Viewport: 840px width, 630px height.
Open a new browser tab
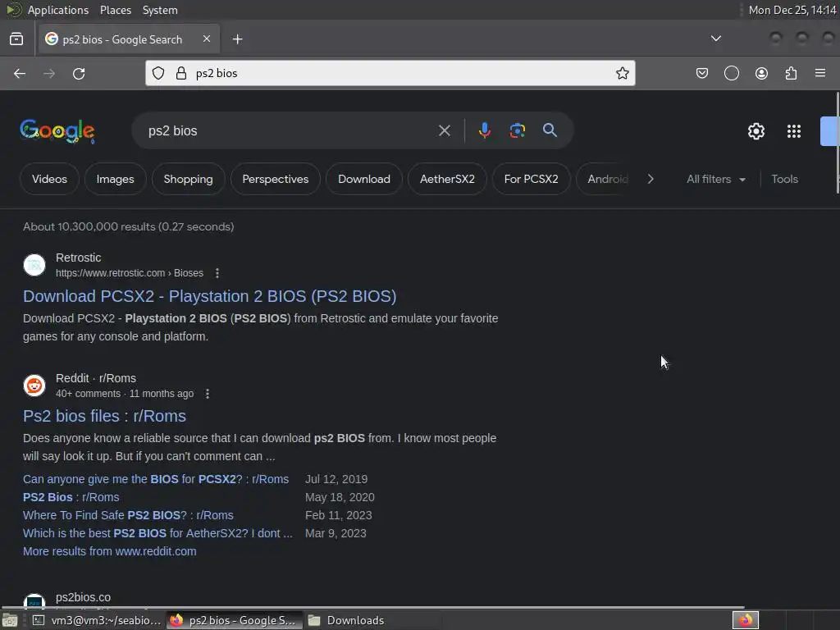(x=238, y=39)
